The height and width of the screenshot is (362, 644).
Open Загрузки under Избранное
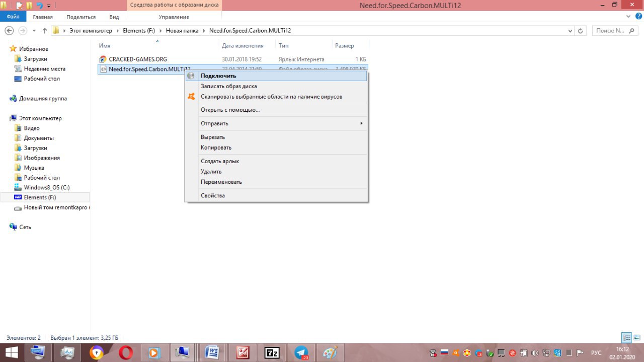[35, 59]
